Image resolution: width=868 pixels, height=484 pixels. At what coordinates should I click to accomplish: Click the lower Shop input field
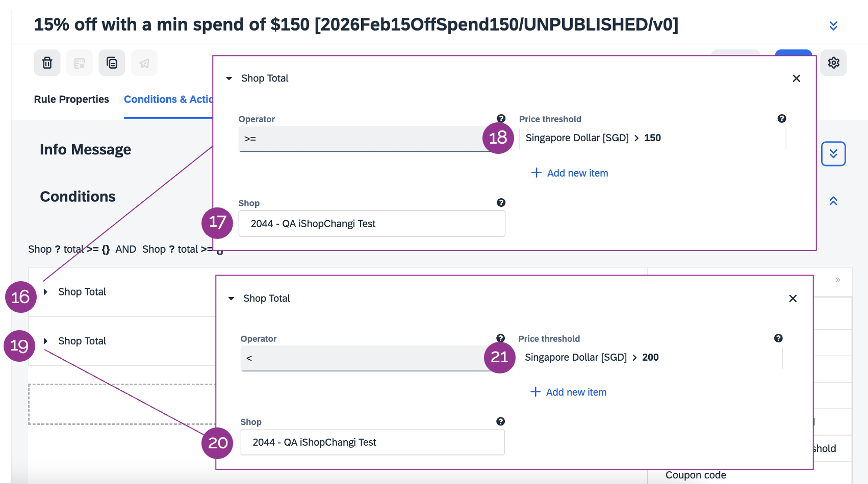click(372, 442)
